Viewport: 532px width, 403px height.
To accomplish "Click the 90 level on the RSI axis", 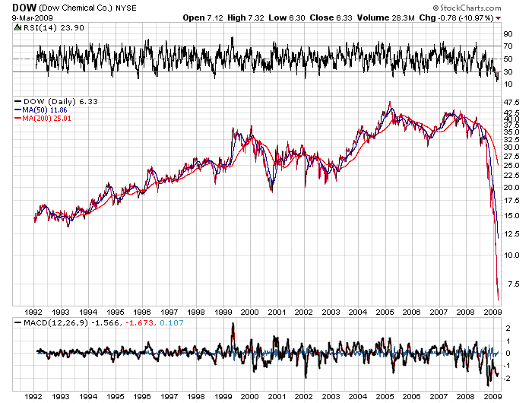I will pyautogui.click(x=508, y=34).
